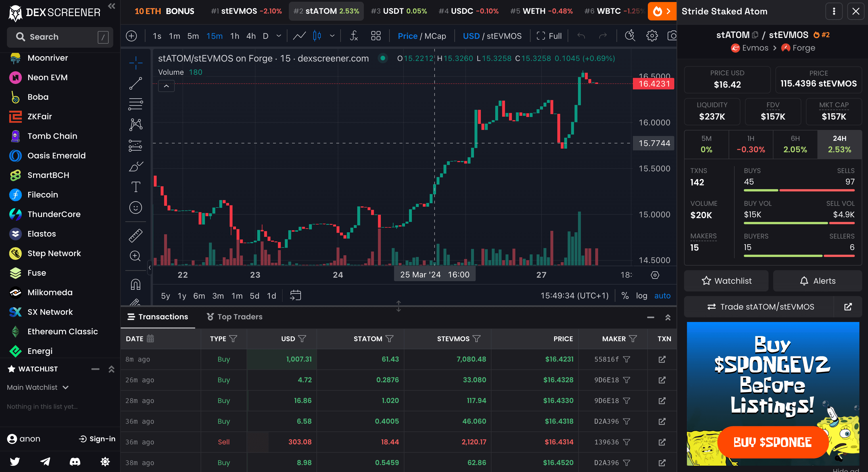Collapse the drawing toolbar side arrow
Viewport: 868px width, 472px height.
[x=150, y=268]
